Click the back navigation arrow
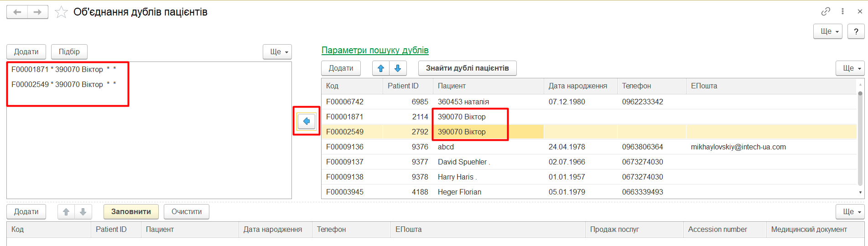The height and width of the screenshot is (246, 868). [17, 12]
